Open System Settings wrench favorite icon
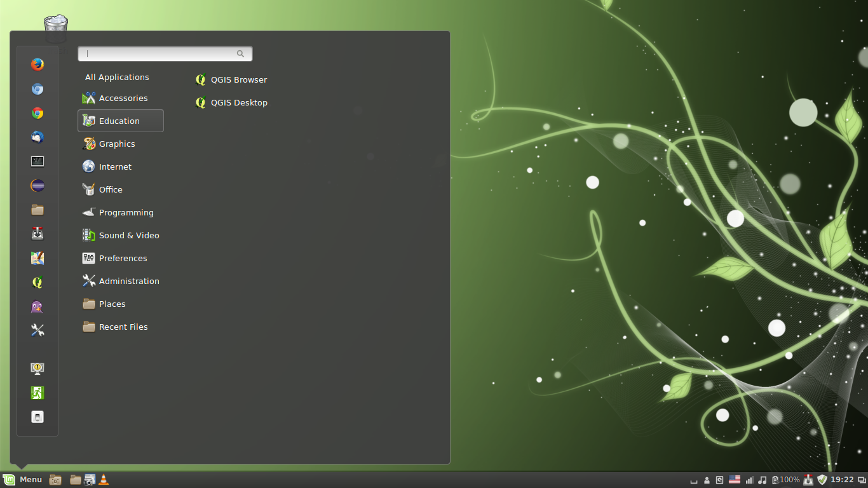Screen dimensions: 868x488 [x=37, y=330]
